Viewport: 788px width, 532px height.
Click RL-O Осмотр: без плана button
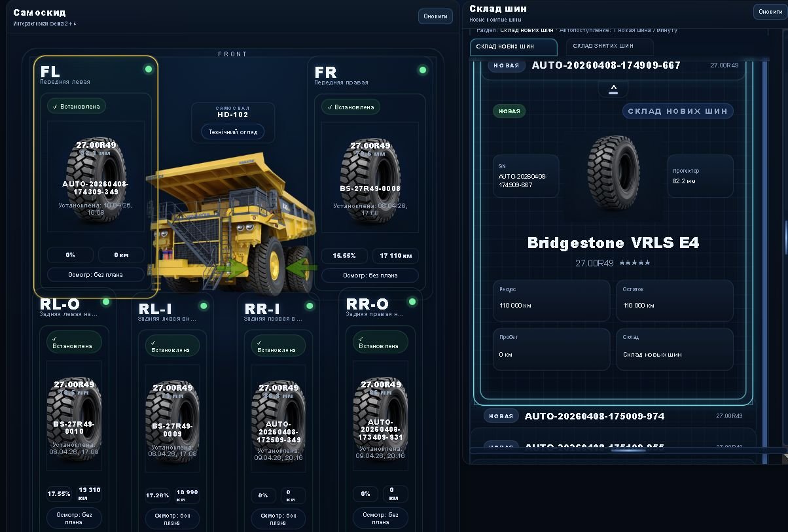pos(74,518)
